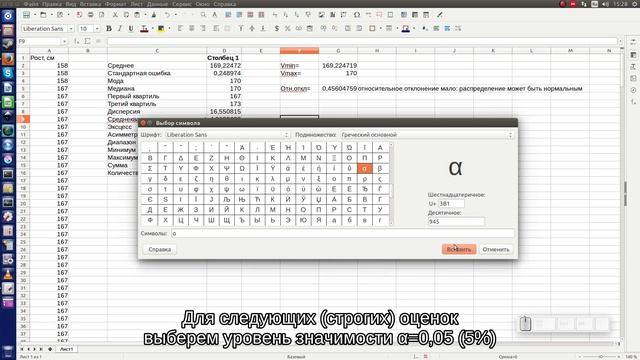
Task: Open the Font dropdown in symbol dialog
Action: [227, 135]
